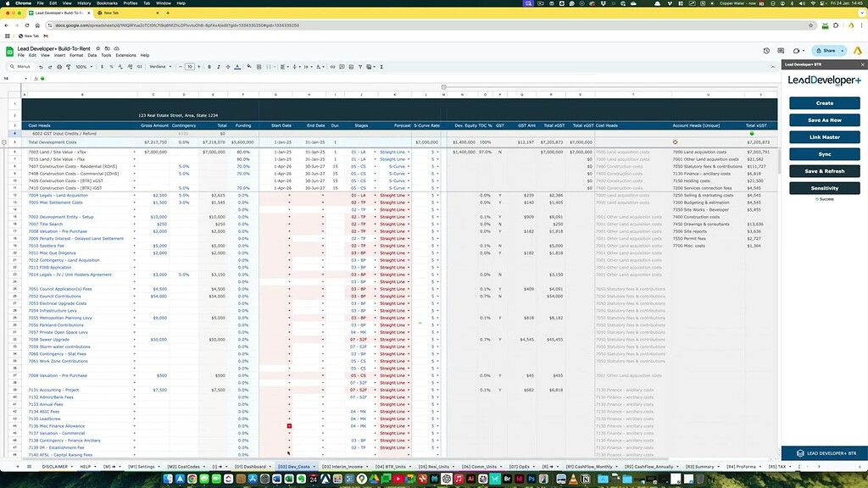Open the History menu in Chrome
868x488 pixels.
point(84,3)
